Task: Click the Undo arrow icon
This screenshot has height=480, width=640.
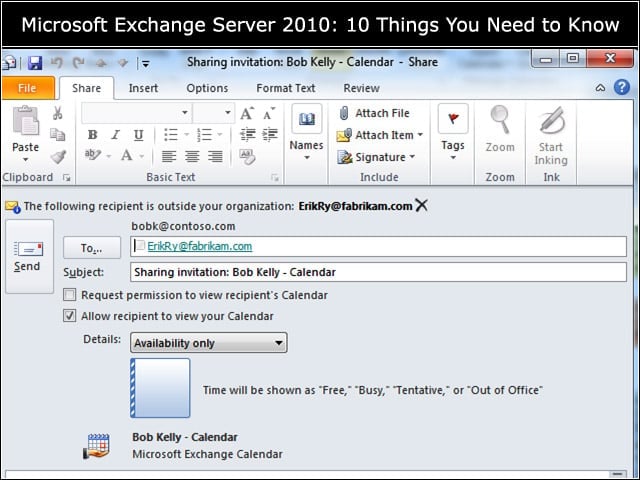Action: pyautogui.click(x=57, y=63)
